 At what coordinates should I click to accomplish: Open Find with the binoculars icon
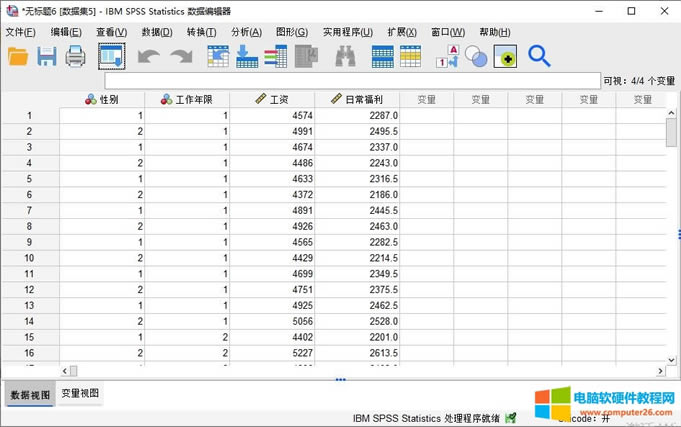click(x=346, y=57)
